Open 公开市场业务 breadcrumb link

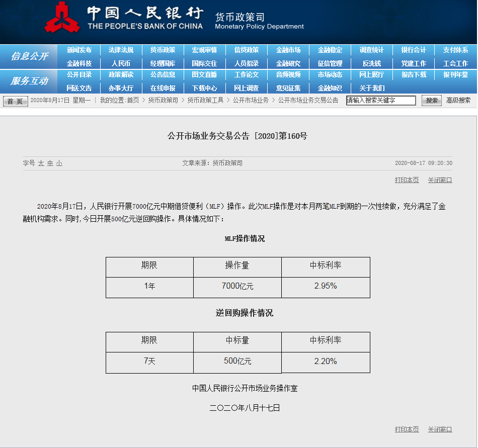click(250, 101)
